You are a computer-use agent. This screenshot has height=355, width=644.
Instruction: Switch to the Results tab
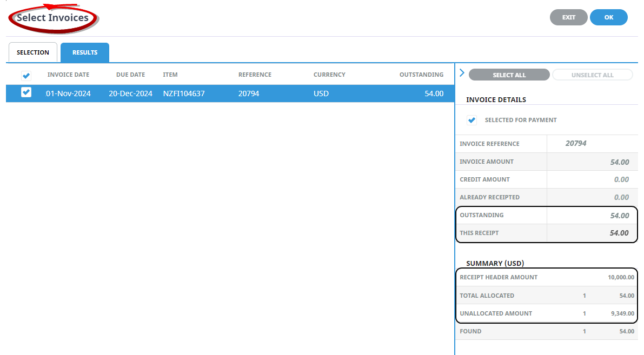pos(85,53)
